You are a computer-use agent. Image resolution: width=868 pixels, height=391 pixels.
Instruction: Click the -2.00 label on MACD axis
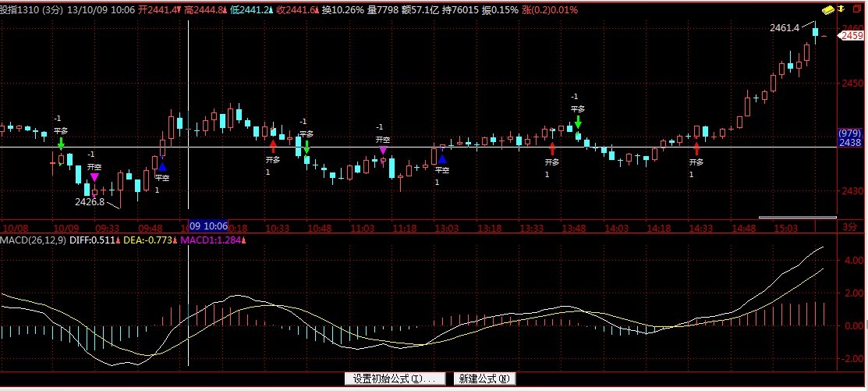point(852,359)
